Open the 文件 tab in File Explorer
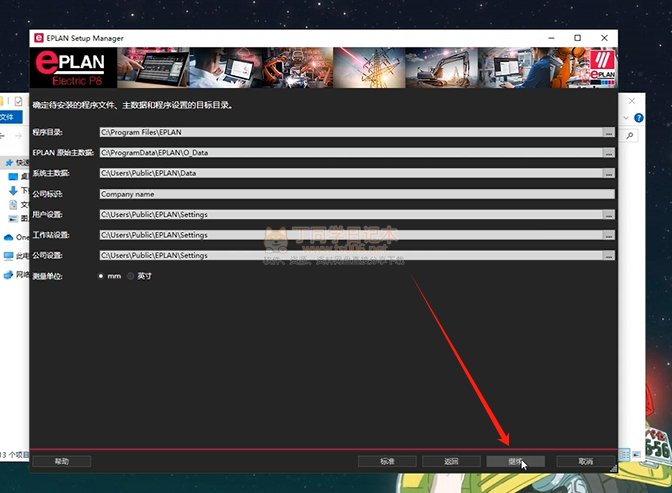 (x=11, y=117)
